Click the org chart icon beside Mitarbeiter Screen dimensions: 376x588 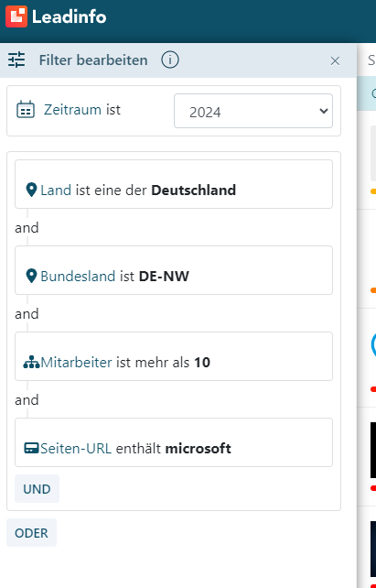(31, 363)
